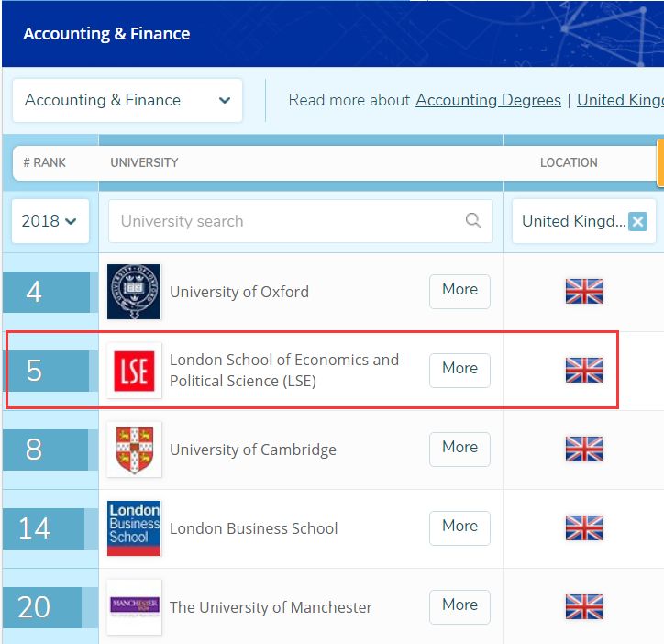Open the Accounting Degrees link
The height and width of the screenshot is (644, 664).
(488, 100)
